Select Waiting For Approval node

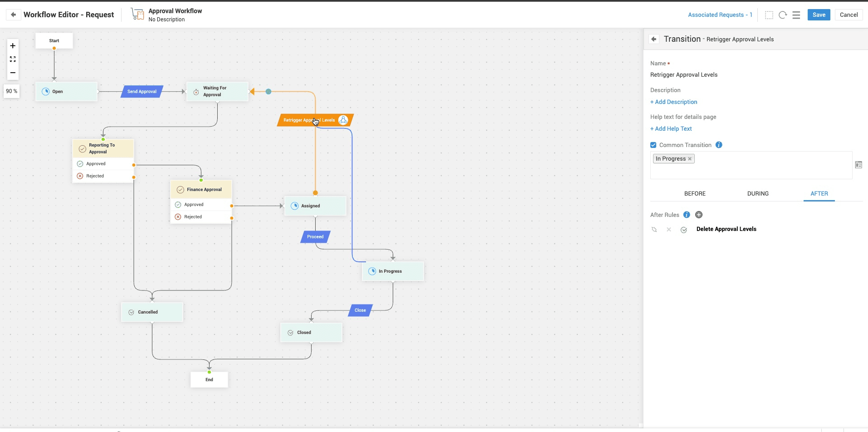(x=218, y=92)
